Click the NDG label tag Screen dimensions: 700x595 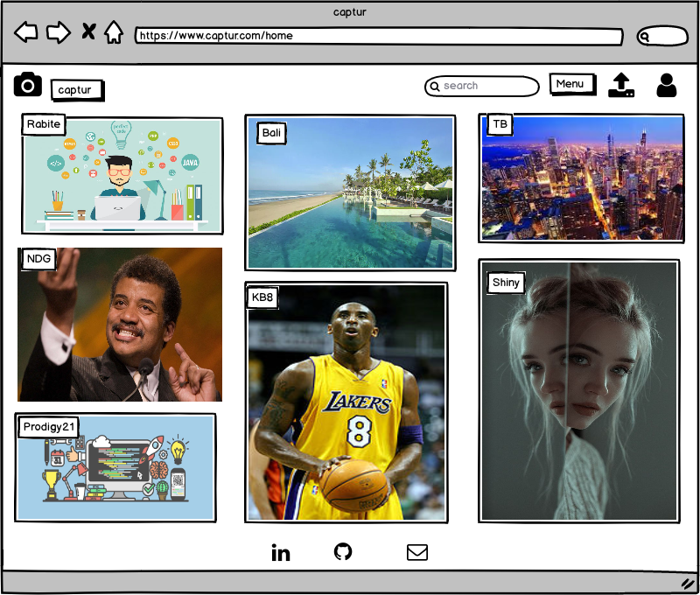click(x=38, y=259)
